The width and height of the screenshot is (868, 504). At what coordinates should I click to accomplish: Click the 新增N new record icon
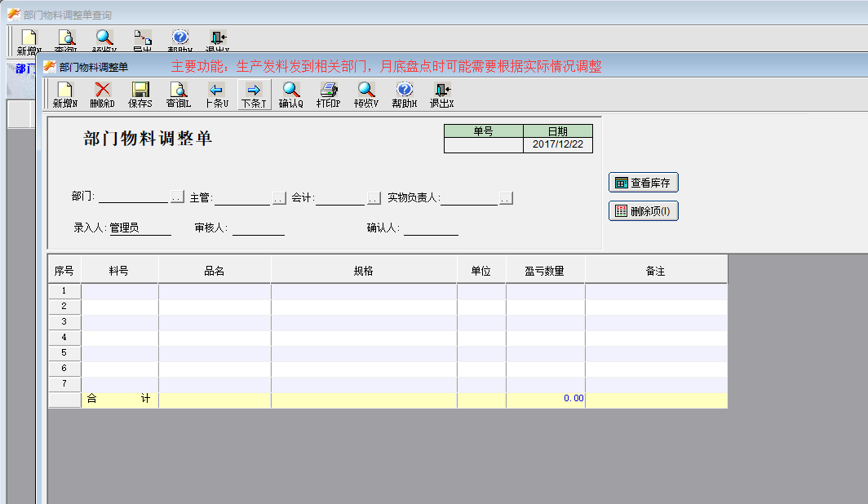(64, 95)
